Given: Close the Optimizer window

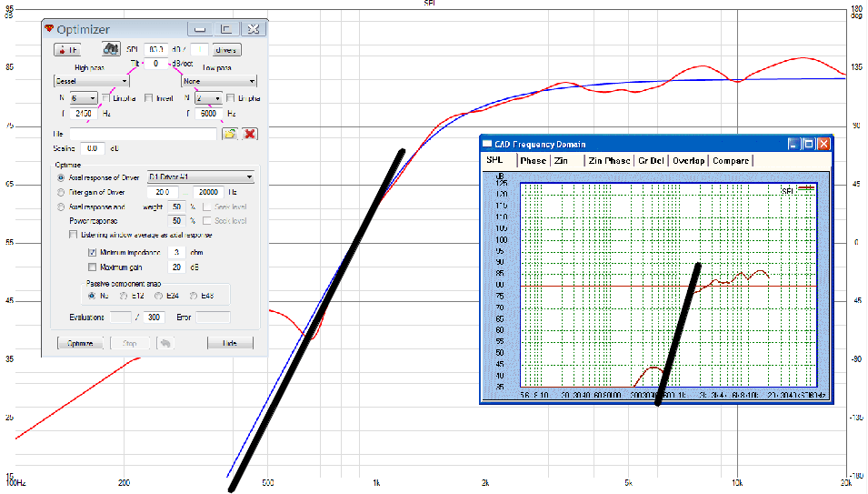Looking at the screenshot, I should tap(254, 29).
